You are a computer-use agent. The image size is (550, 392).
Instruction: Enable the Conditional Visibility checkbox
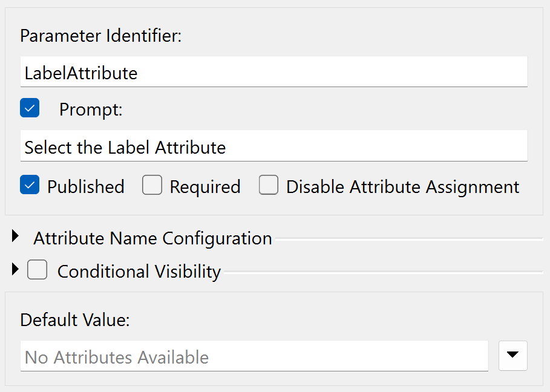38,269
